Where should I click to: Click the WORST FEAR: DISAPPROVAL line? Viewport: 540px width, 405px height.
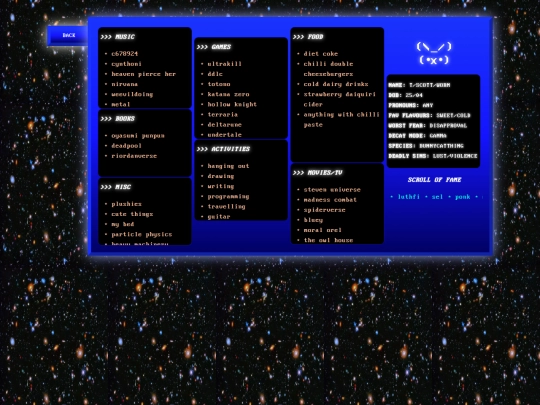tap(427, 126)
